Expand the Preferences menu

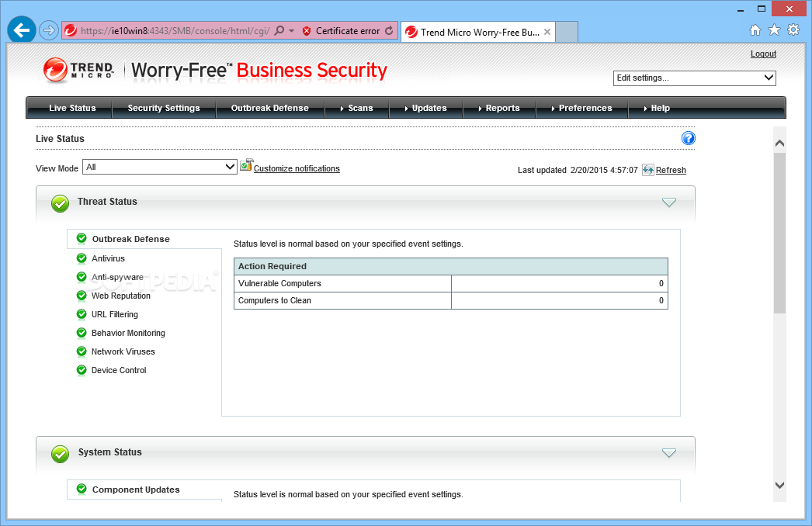(x=581, y=108)
